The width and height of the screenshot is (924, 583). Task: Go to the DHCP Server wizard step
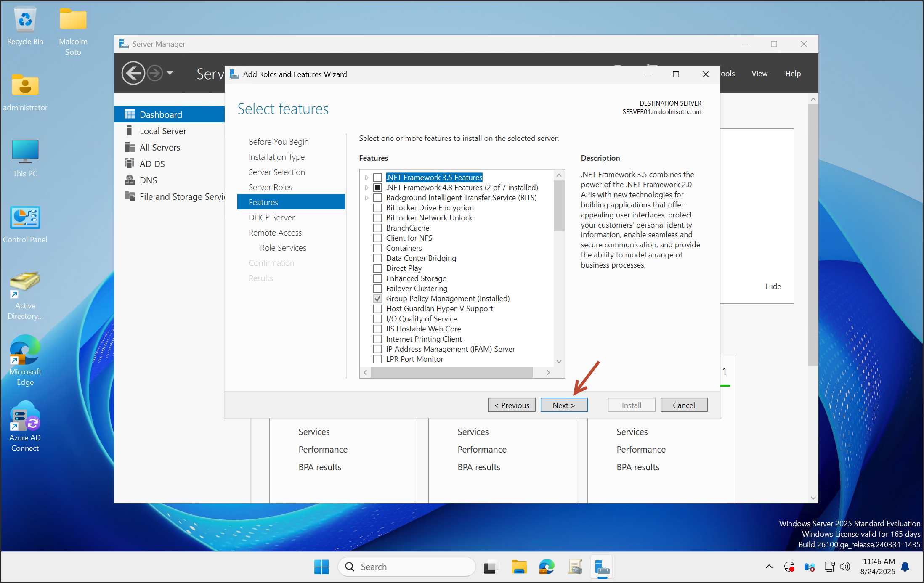[271, 217]
